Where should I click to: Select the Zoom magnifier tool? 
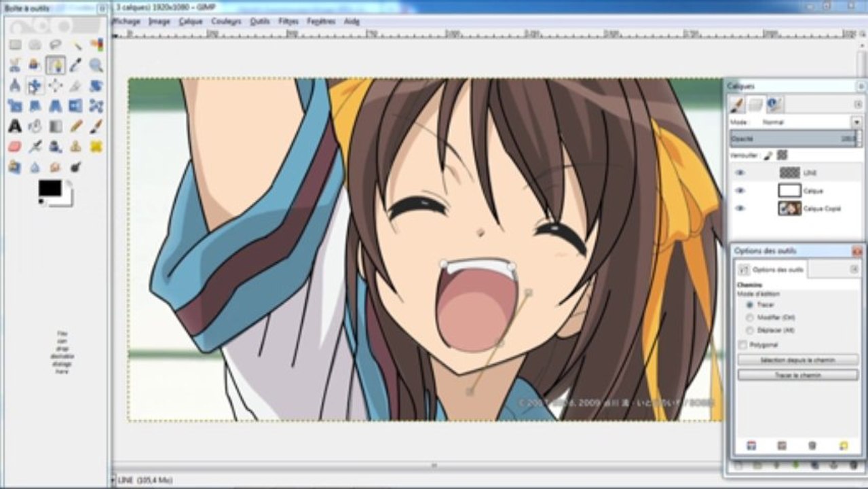(x=96, y=65)
